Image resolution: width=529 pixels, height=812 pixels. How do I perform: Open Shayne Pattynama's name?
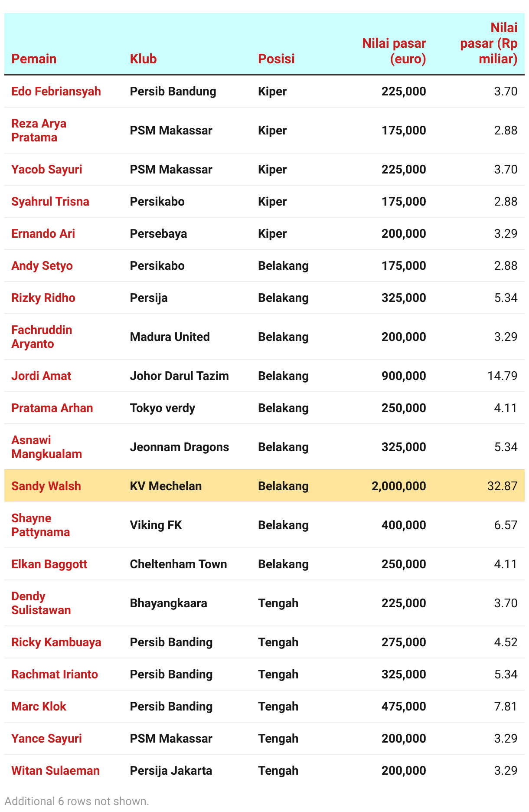coord(40,525)
